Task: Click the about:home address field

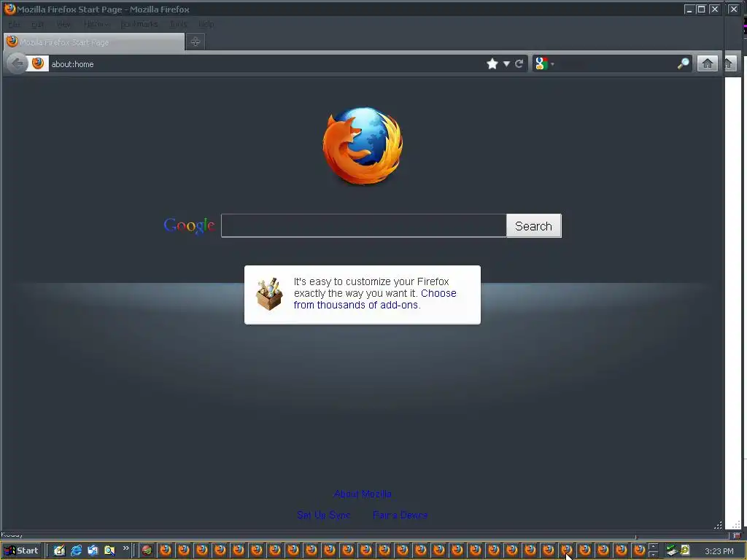Action: tap(267, 64)
